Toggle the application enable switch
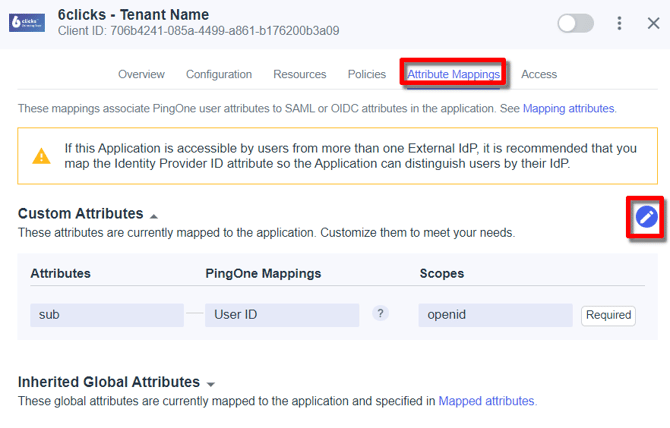 [x=575, y=23]
